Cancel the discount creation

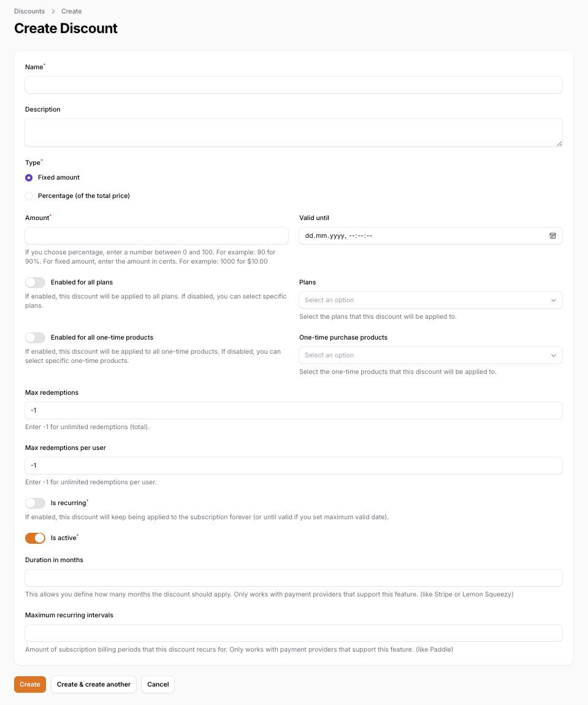pyautogui.click(x=158, y=684)
